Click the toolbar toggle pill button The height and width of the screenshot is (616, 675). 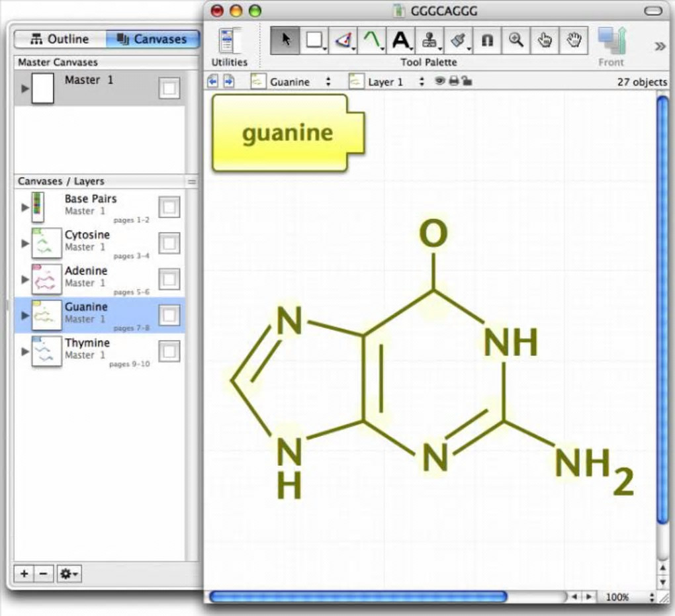[x=653, y=11]
